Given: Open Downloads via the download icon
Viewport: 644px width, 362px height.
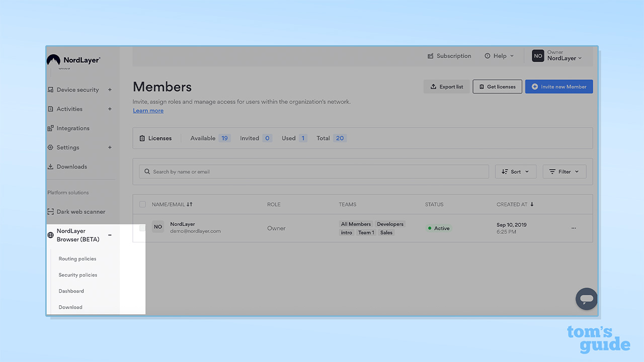Looking at the screenshot, I should (x=51, y=166).
